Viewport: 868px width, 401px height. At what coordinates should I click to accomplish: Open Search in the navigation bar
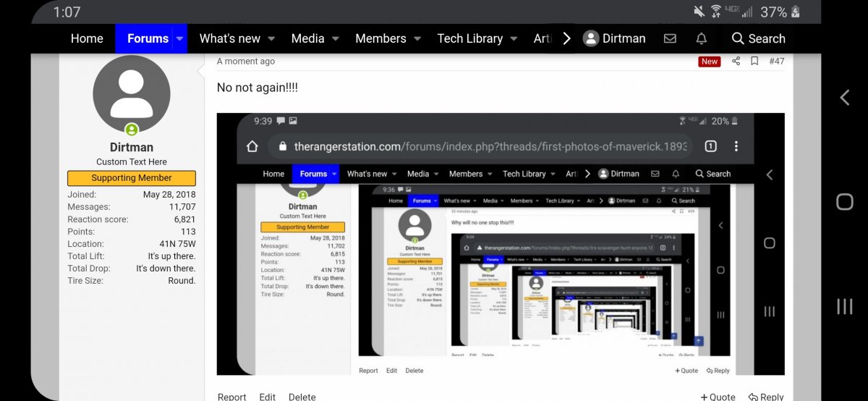tap(758, 38)
